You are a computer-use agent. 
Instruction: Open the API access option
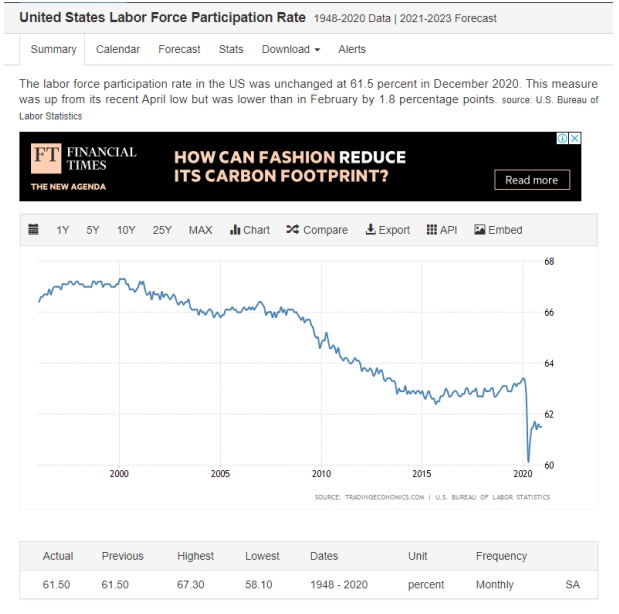(442, 230)
